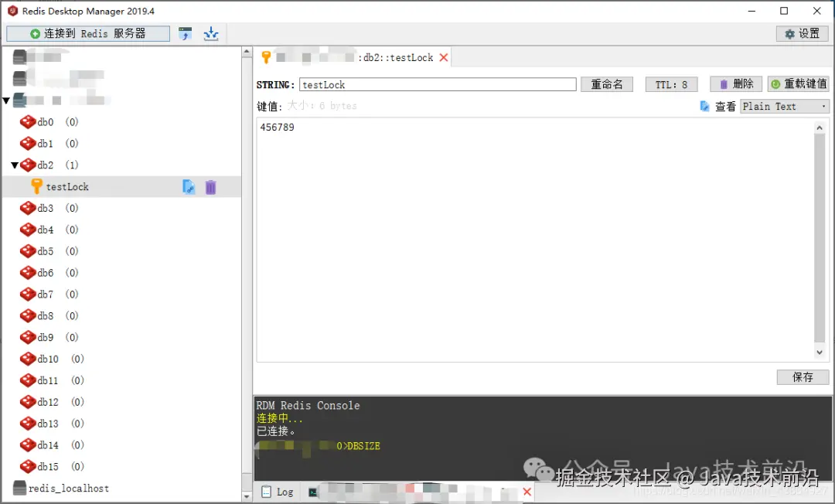Click the size 6 bytes label
Image resolution: width=835 pixels, height=504 pixels.
pos(322,106)
